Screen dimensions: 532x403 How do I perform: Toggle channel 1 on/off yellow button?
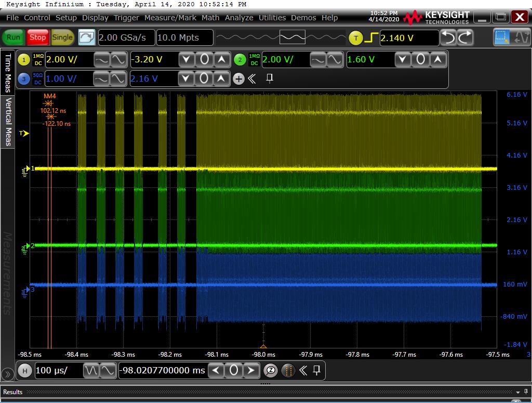24,59
